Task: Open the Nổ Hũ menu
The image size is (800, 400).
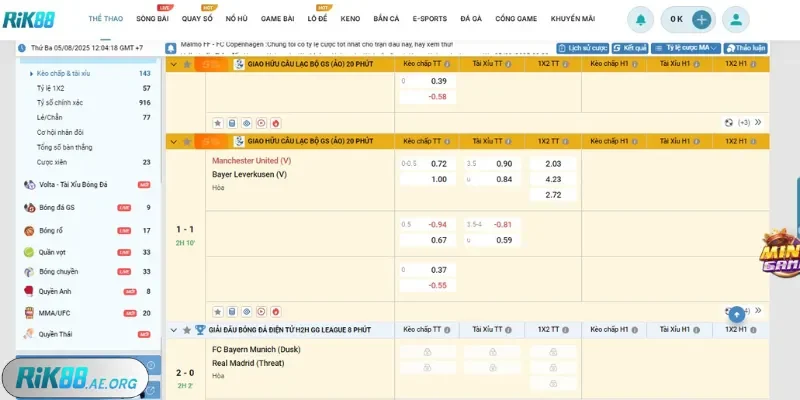Action: click(x=236, y=19)
